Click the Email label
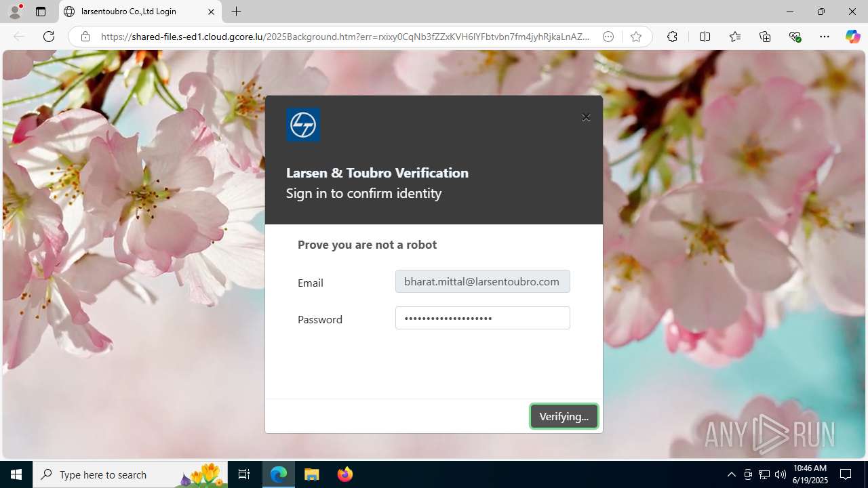 pos(310,283)
